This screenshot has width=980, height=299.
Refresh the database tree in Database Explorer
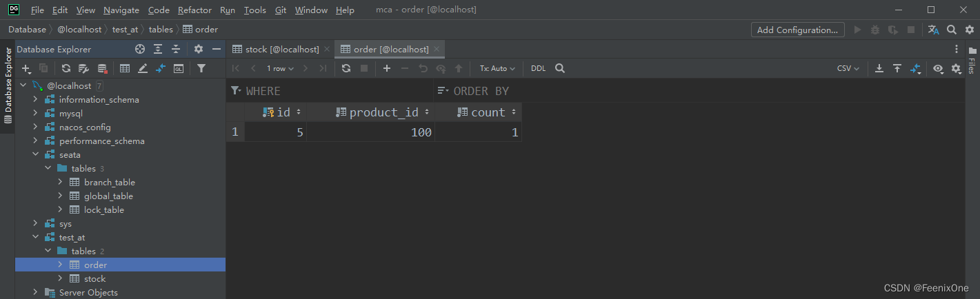point(66,68)
